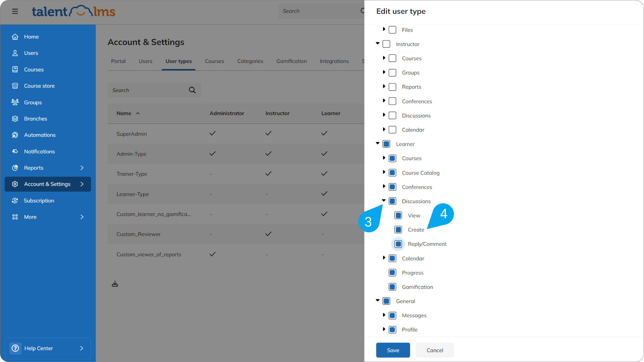The height and width of the screenshot is (362, 644).
Task: Sort by the Name column header
Action: coord(128,113)
